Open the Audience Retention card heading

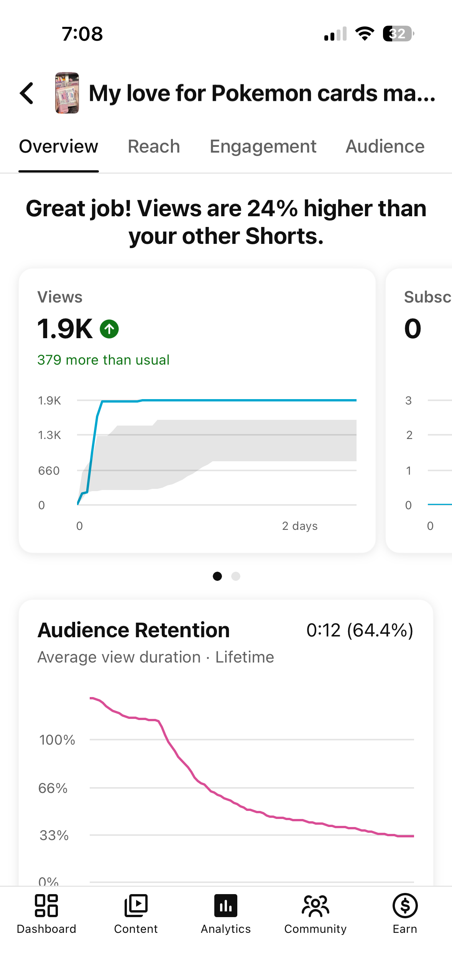[133, 630]
